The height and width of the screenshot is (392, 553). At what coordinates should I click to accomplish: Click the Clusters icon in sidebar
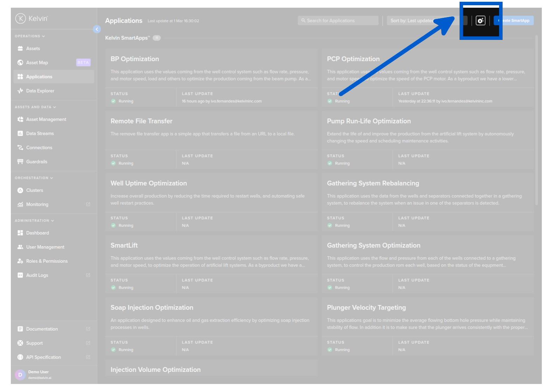point(20,190)
